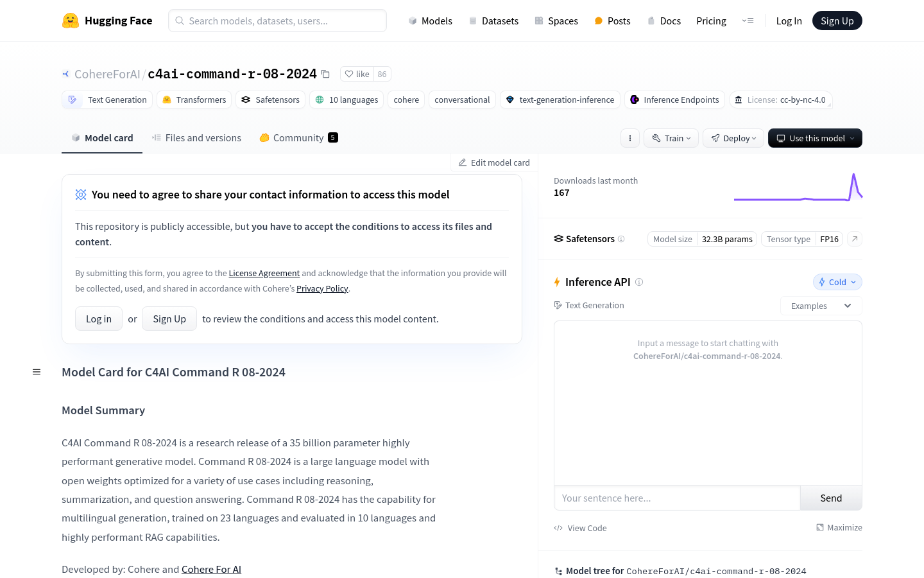924x578 pixels.
Task: Open View Code
Action: click(x=580, y=528)
